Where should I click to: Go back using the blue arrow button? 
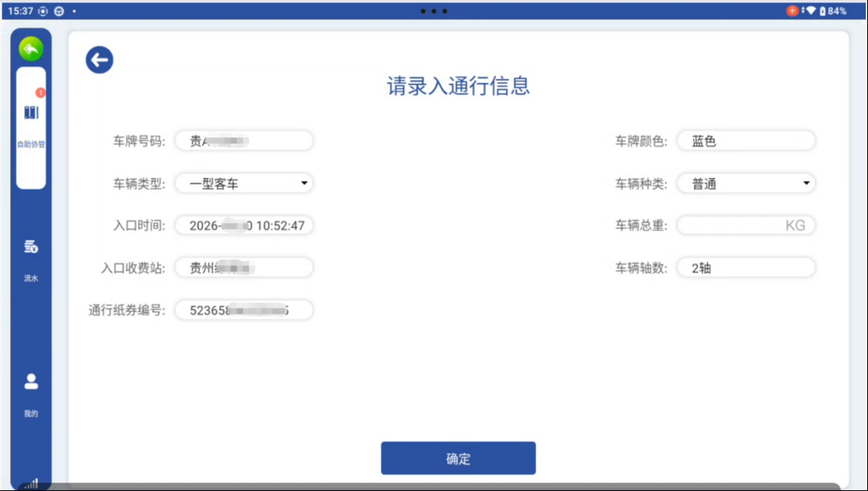coord(100,60)
